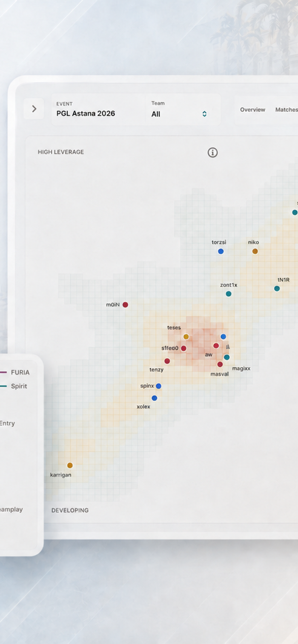This screenshot has width=298, height=644.
Task: Select the m0iN data point
Action: pos(125,305)
